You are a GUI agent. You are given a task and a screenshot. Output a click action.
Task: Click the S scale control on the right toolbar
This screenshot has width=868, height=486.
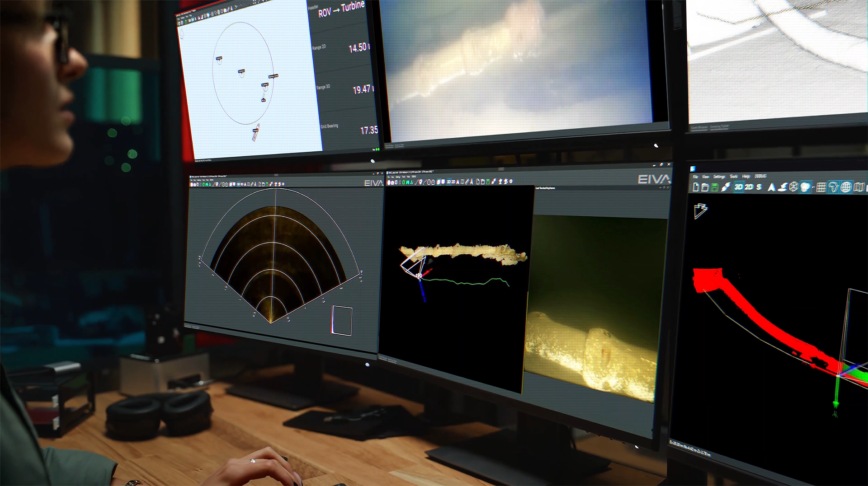coord(759,187)
